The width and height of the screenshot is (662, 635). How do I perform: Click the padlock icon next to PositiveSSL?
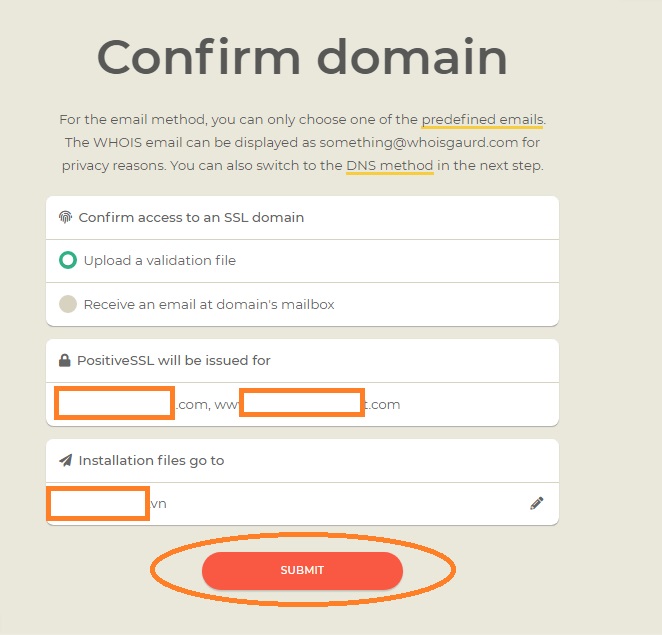coord(65,360)
